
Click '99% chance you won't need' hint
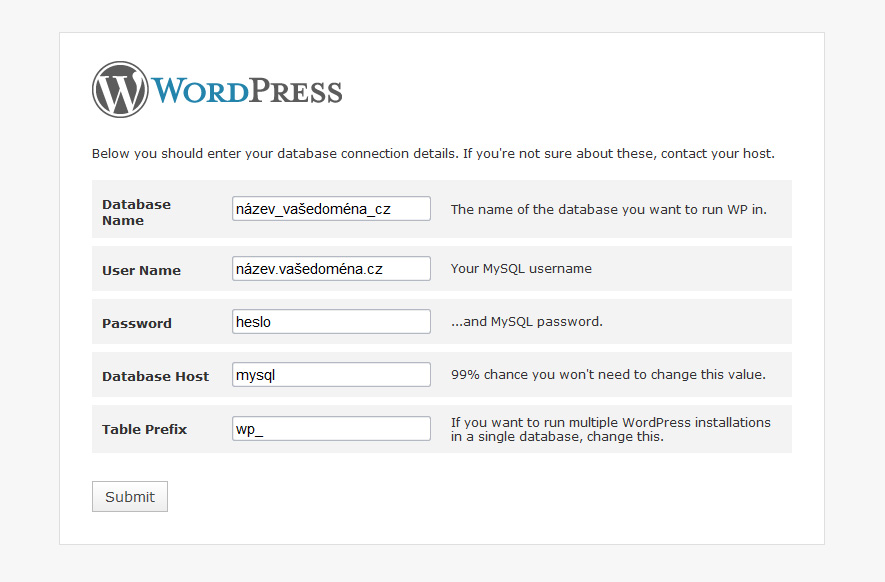608,375
